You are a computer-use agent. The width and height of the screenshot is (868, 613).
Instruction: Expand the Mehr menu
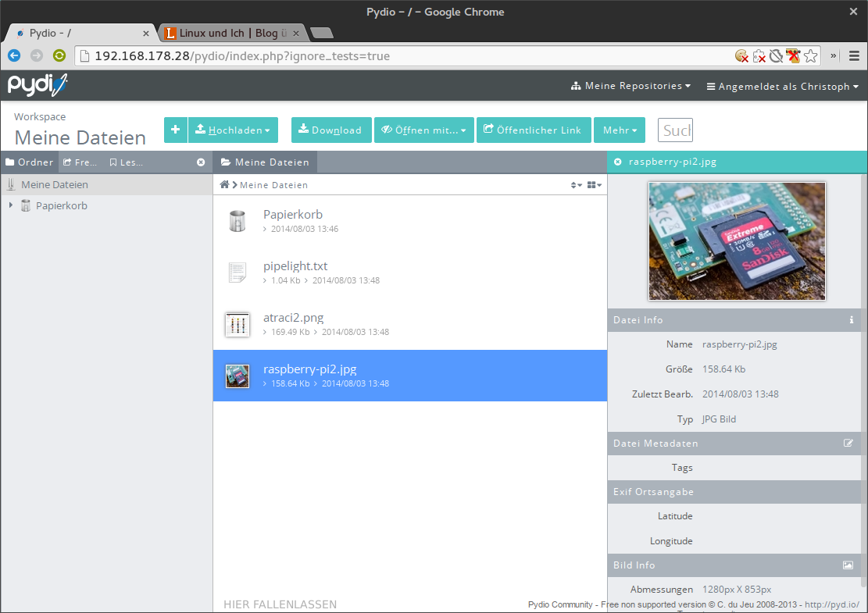(620, 130)
